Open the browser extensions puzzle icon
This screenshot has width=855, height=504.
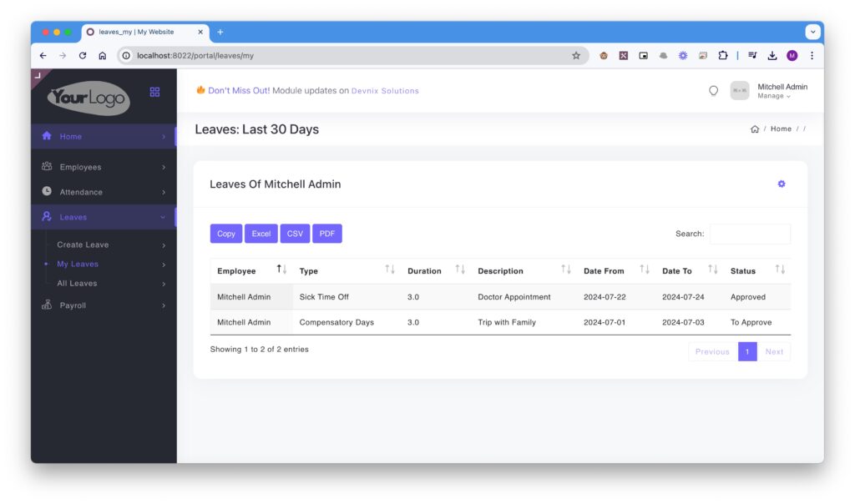[723, 56]
